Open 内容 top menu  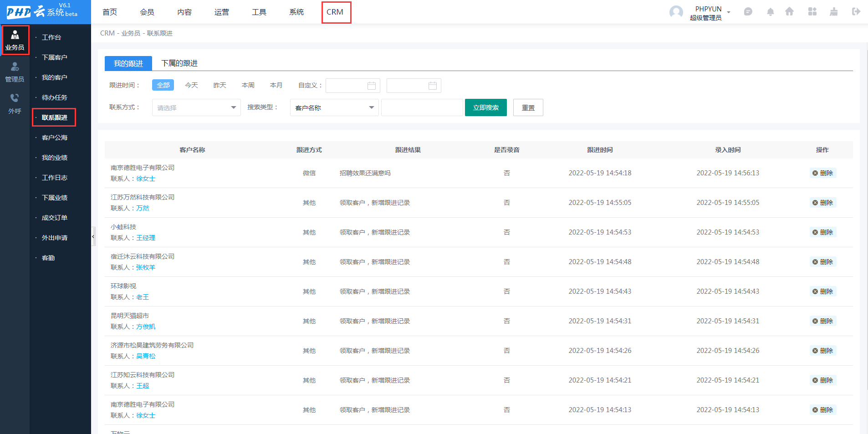pos(184,12)
